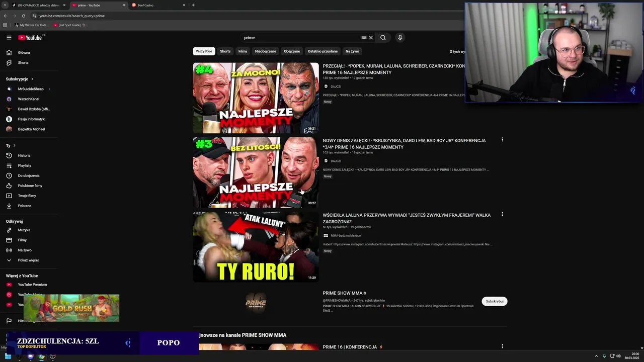Image resolution: width=644 pixels, height=362 pixels.
Task: Reload the page in browser toolbar
Action: (x=23, y=16)
